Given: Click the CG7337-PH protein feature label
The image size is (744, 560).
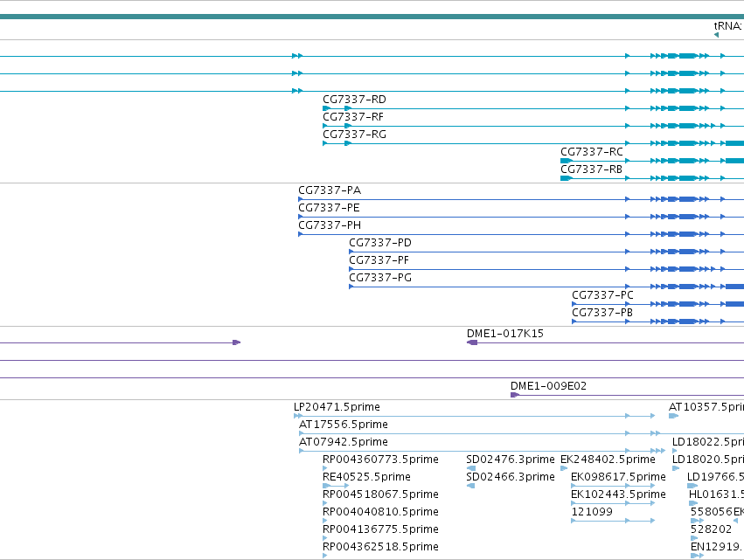Looking at the screenshot, I should (x=330, y=225).
